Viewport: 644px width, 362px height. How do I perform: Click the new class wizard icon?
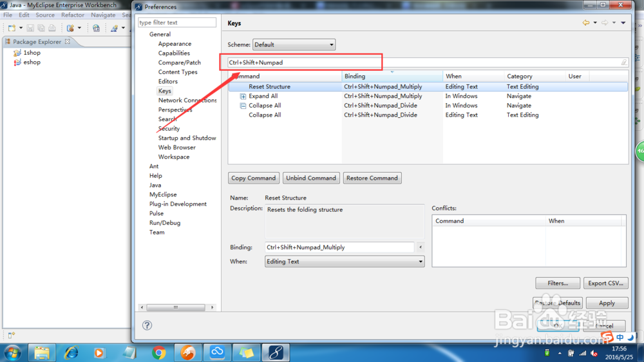pyautogui.click(x=114, y=28)
